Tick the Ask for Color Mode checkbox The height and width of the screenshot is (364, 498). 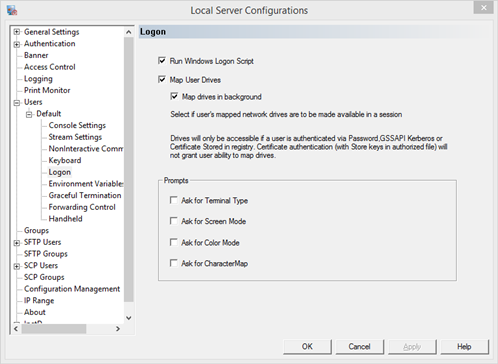point(173,242)
